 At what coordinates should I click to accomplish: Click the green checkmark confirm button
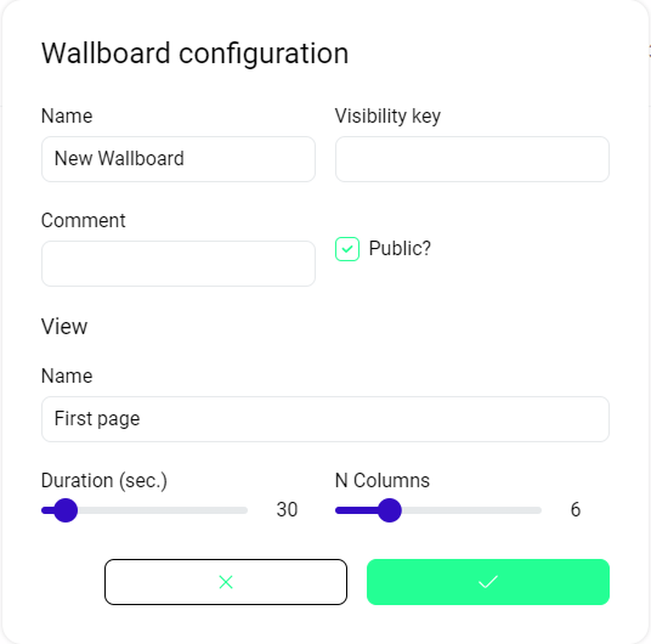pos(488,582)
